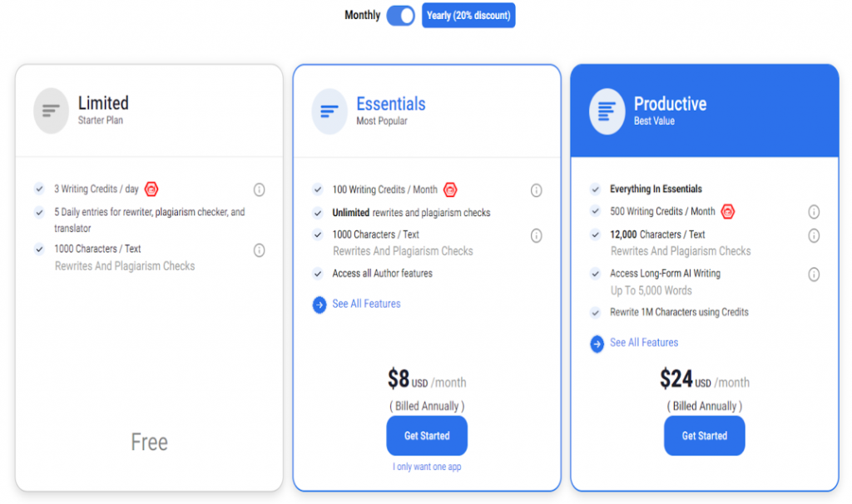Image resolution: width=852 pixels, height=504 pixels.
Task: Click the Productive plan title
Action: tap(670, 103)
